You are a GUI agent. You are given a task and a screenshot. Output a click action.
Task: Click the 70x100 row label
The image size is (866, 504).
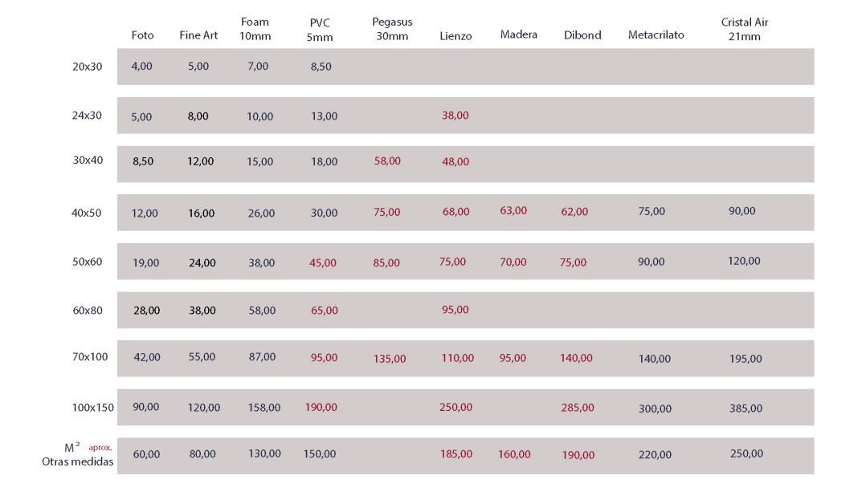coord(90,356)
